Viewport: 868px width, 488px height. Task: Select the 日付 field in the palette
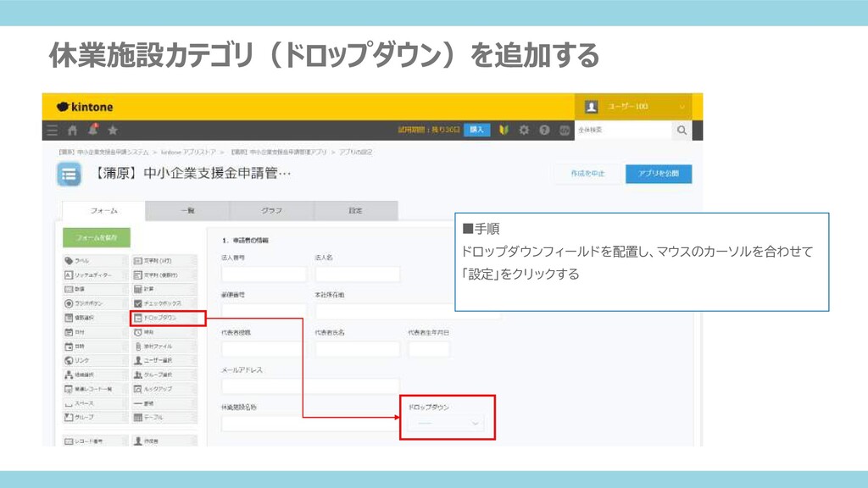click(x=95, y=332)
